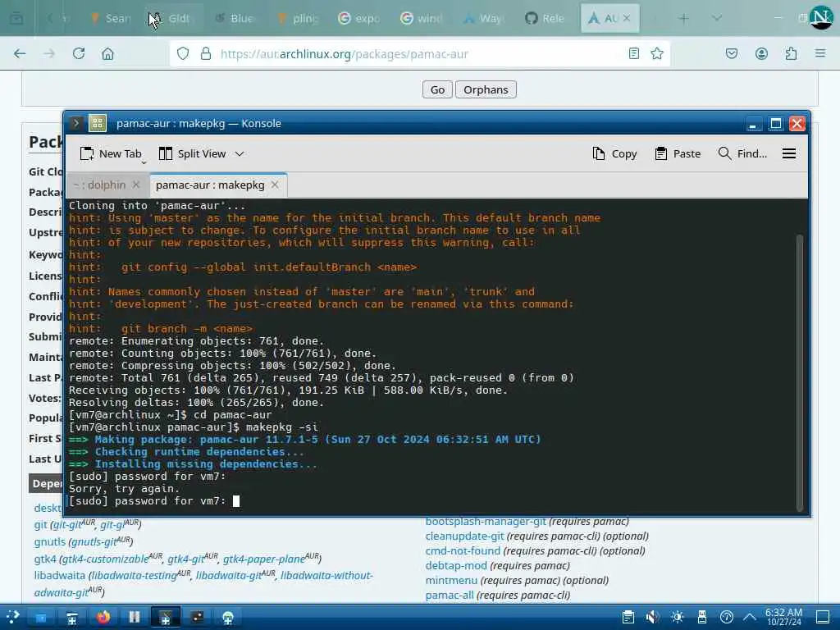View site info via the padlock icon
This screenshot has height=630, width=840.
tap(206, 53)
